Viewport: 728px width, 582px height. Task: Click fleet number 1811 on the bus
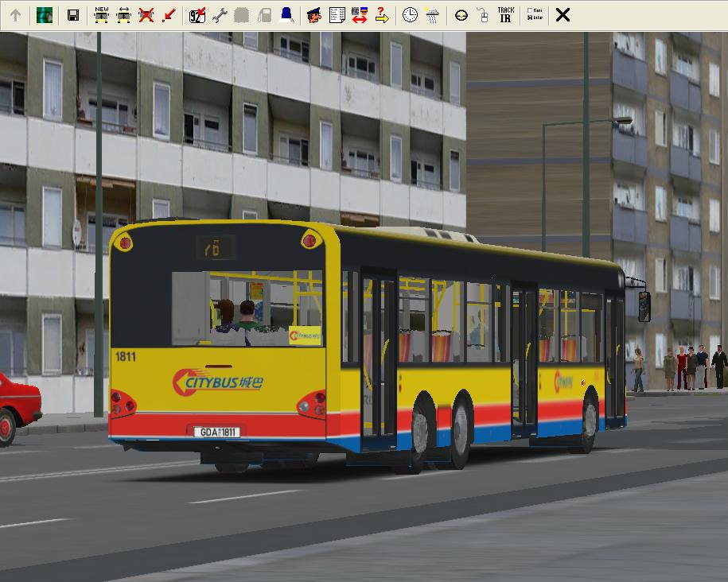point(126,356)
